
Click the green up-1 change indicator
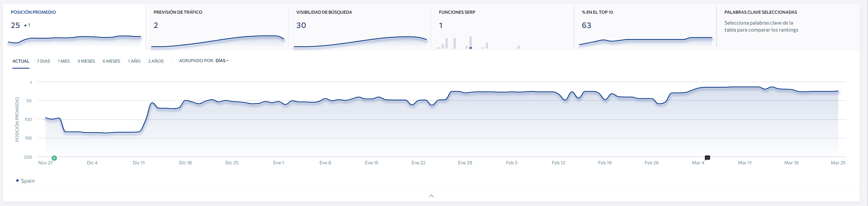click(x=27, y=25)
